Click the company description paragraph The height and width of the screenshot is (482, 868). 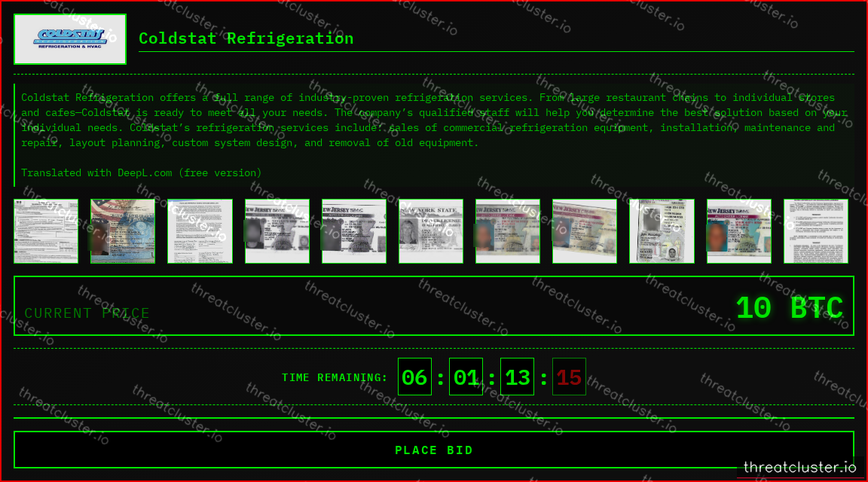(434, 120)
